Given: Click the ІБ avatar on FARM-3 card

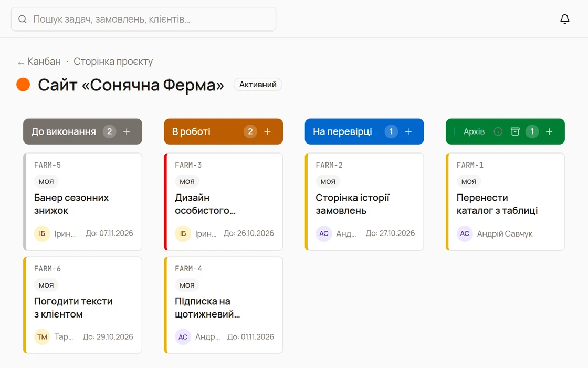Looking at the screenshot, I should 183,233.
